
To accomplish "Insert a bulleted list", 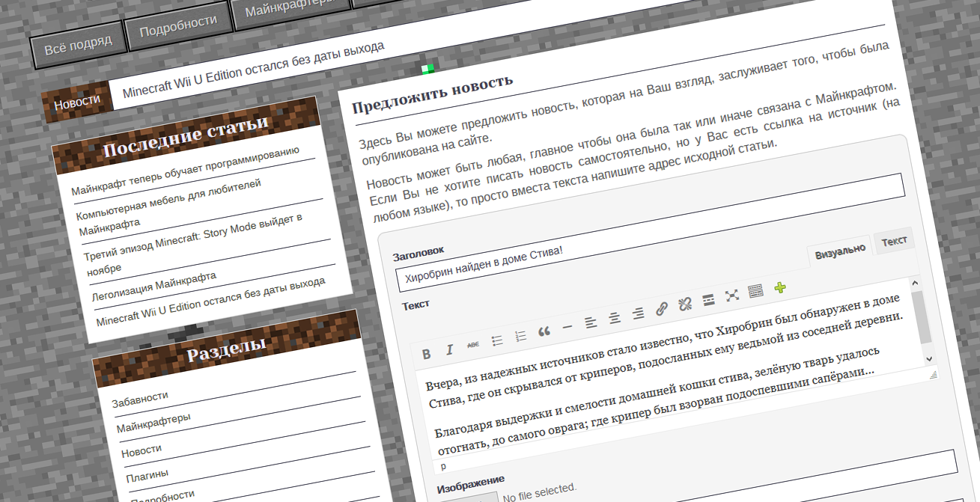I will 496,341.
